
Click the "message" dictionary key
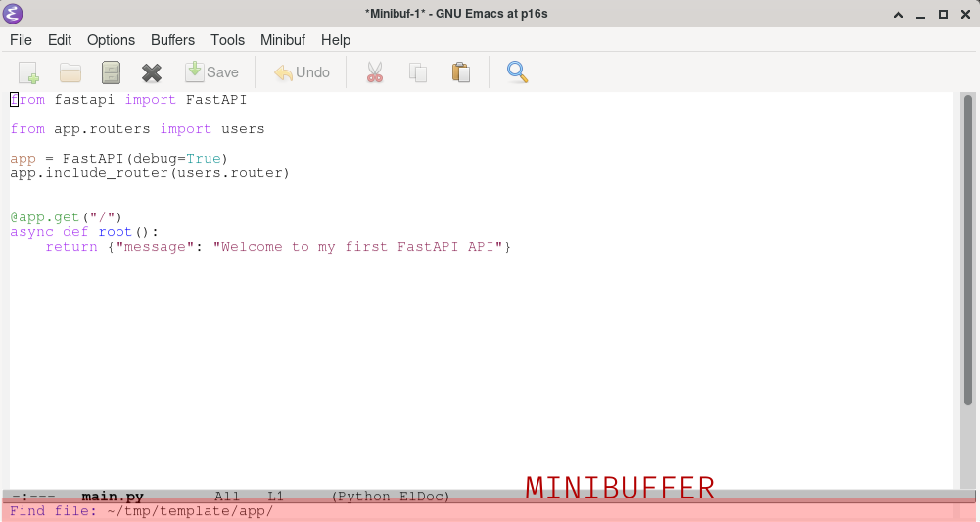click(155, 247)
